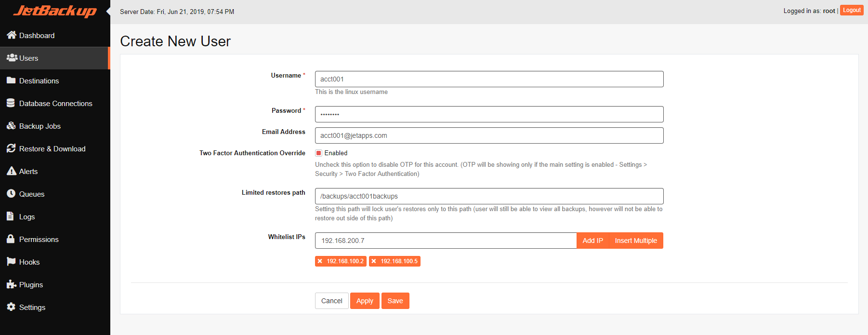Viewport: 868px width, 335px height.
Task: Click the Destinations folder icon
Action: 11,80
